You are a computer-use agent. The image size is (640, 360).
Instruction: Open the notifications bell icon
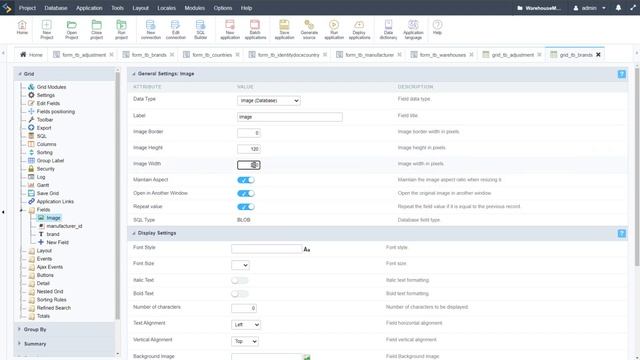[618, 8]
